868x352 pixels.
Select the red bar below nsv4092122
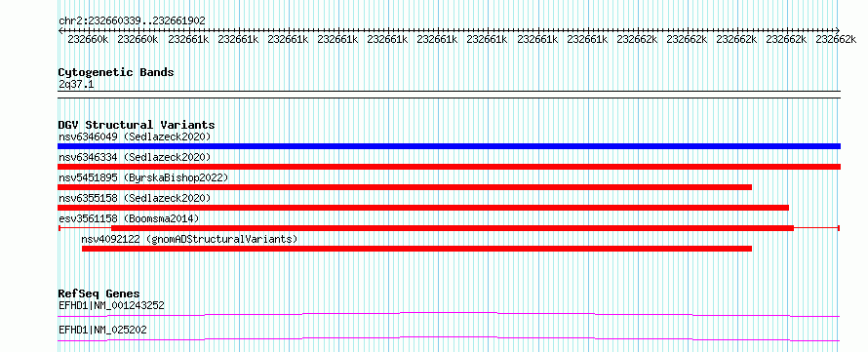click(x=416, y=249)
